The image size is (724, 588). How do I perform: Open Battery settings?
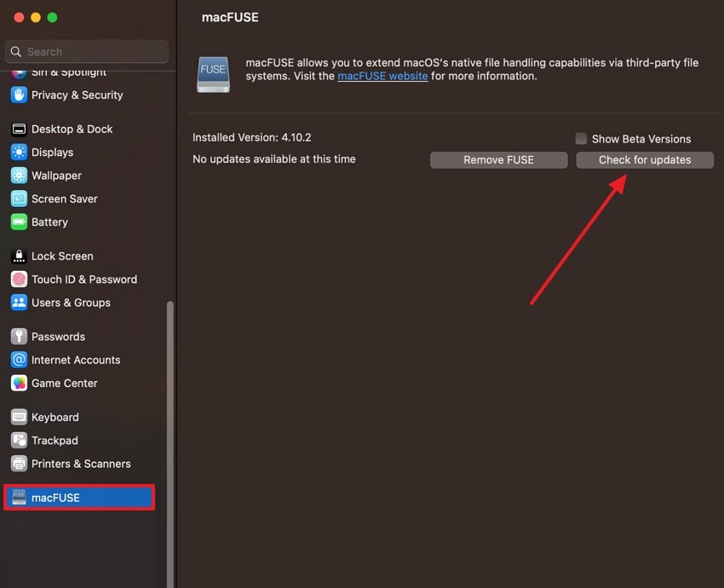point(50,222)
